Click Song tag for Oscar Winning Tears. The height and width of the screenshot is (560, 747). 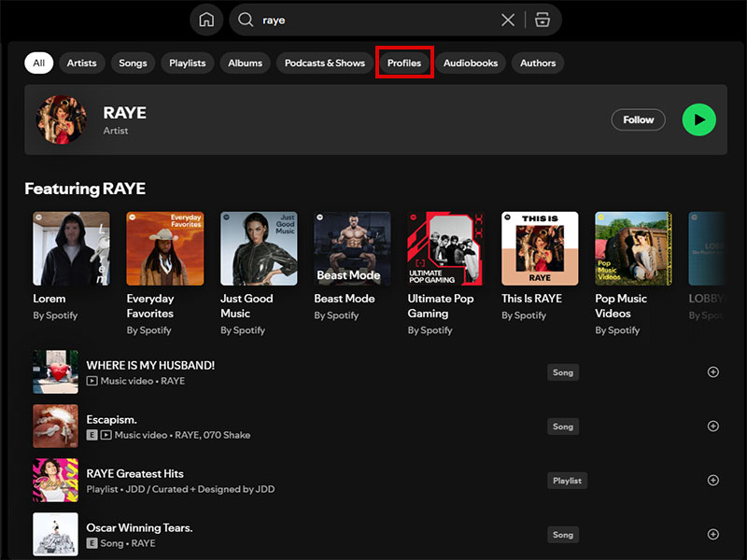click(563, 535)
